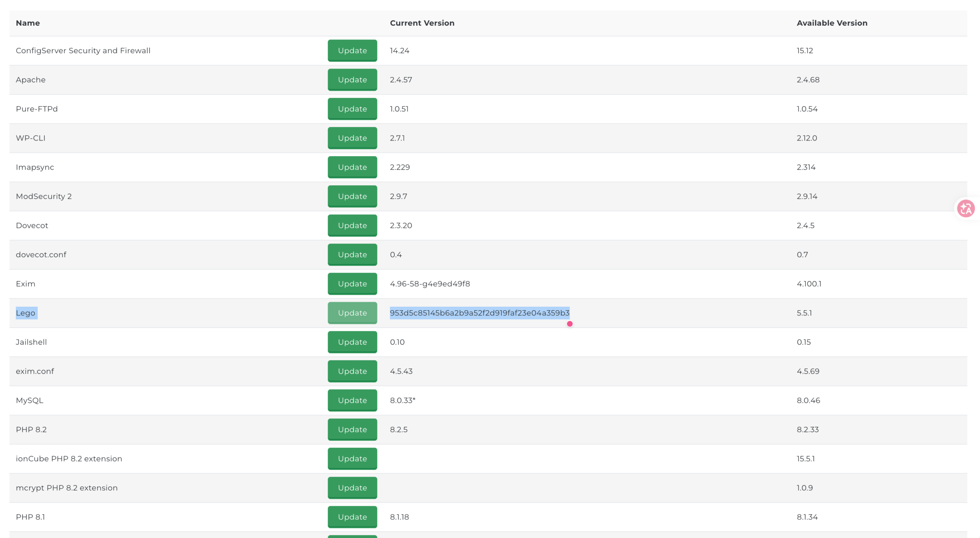
Task: Click the Available Version column header
Action: pos(832,23)
